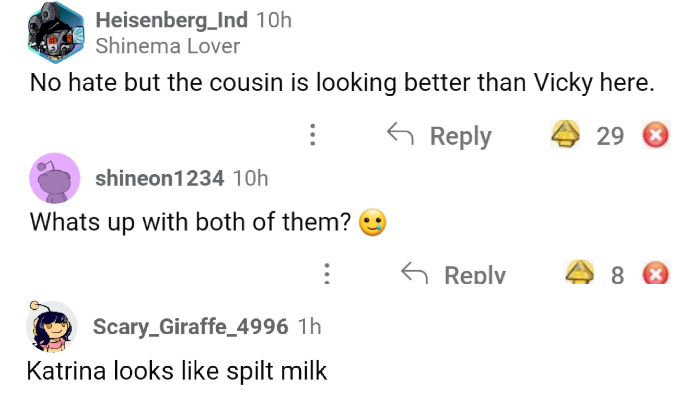Open the Scary_Giraffe_4996 username link

(x=190, y=326)
